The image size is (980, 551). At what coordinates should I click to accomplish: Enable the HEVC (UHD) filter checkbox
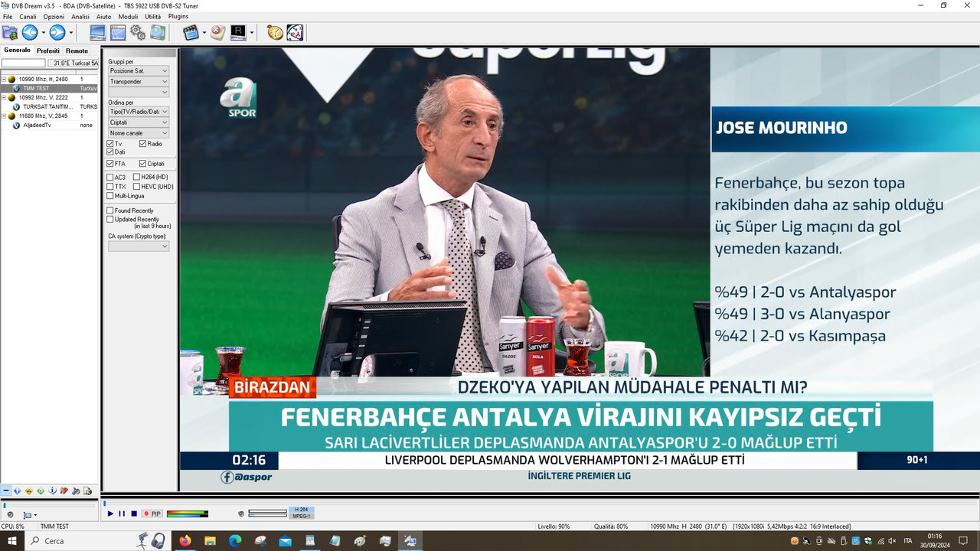tap(136, 186)
